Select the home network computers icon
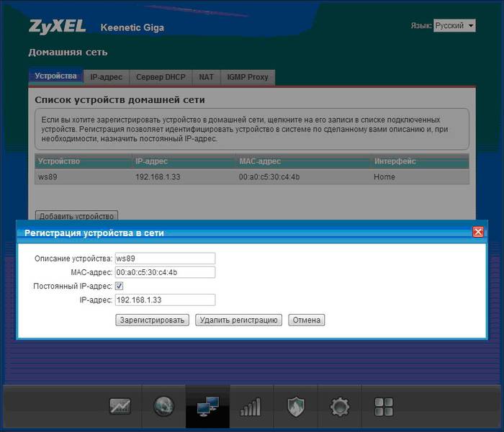504x432 pixels. point(207,407)
